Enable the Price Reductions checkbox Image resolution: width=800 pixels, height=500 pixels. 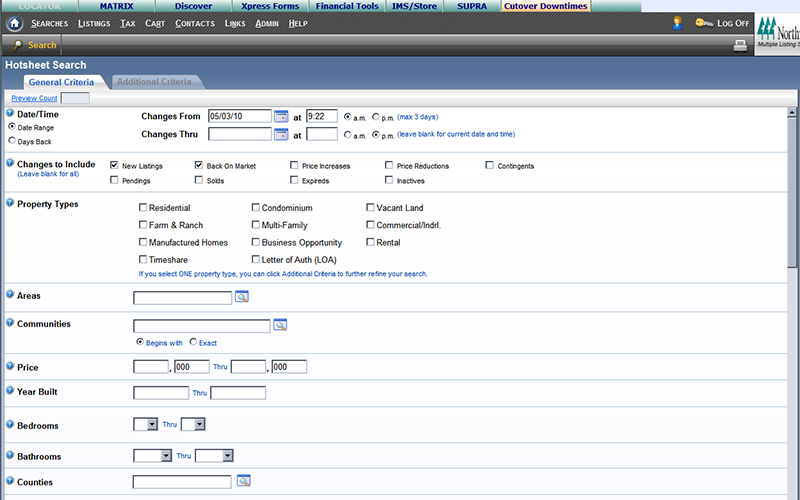[389, 165]
